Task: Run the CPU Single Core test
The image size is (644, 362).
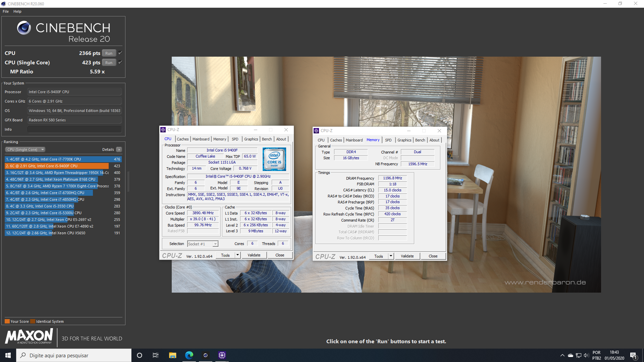Action: tap(109, 63)
